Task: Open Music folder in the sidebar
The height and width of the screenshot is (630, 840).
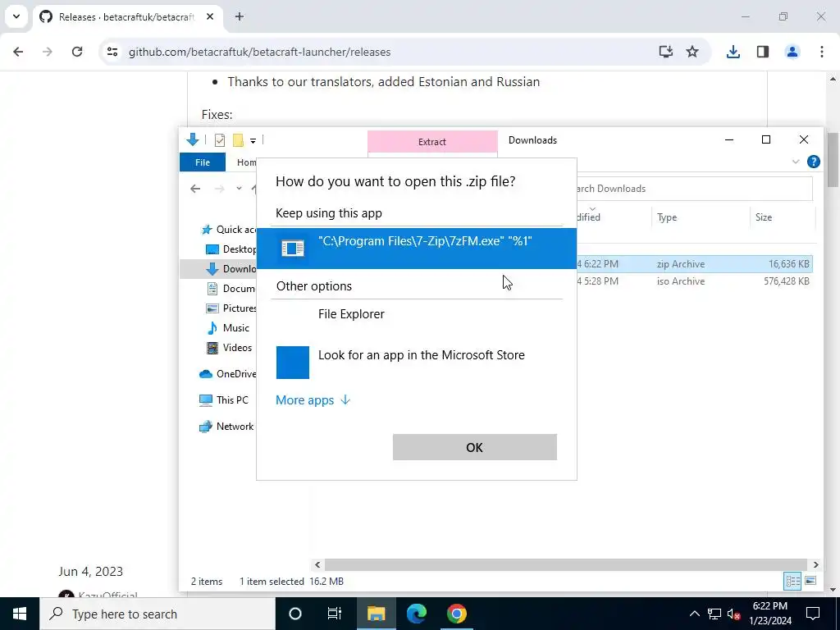Action: click(228, 328)
